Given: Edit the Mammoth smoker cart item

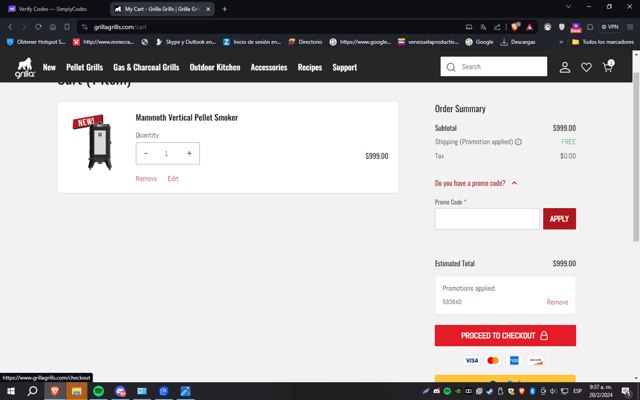Looking at the screenshot, I should (173, 179).
